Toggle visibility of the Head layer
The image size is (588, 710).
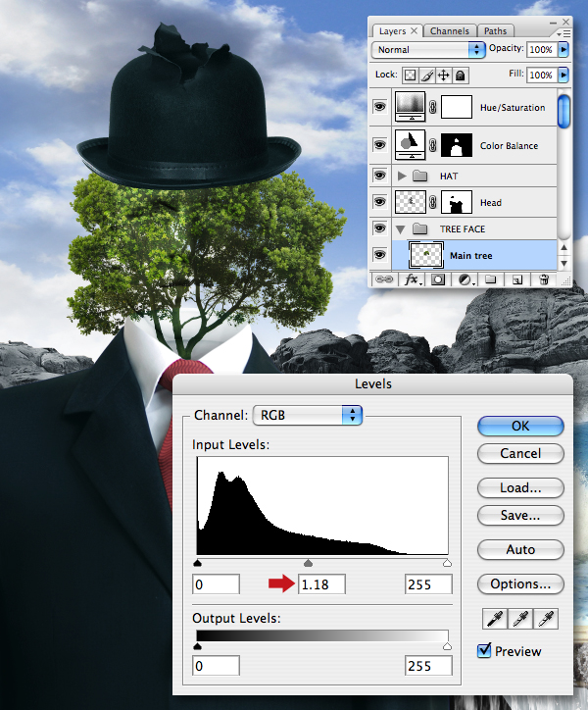pyautogui.click(x=379, y=201)
